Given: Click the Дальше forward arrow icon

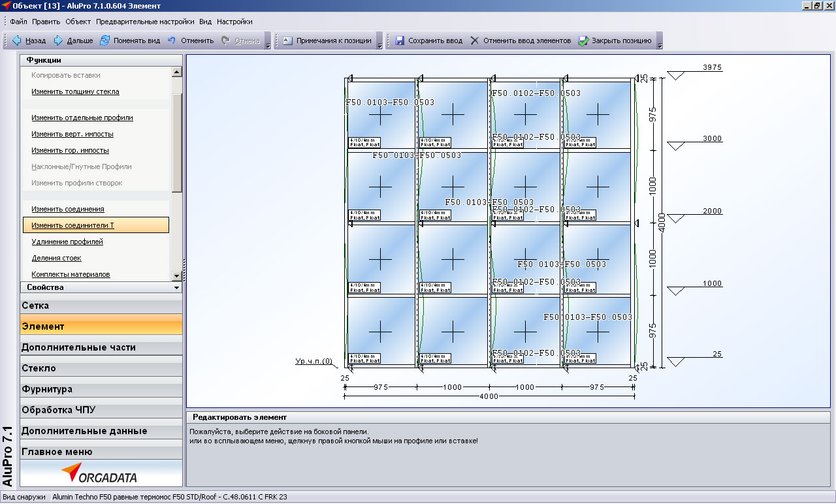Looking at the screenshot, I should pyautogui.click(x=58, y=40).
